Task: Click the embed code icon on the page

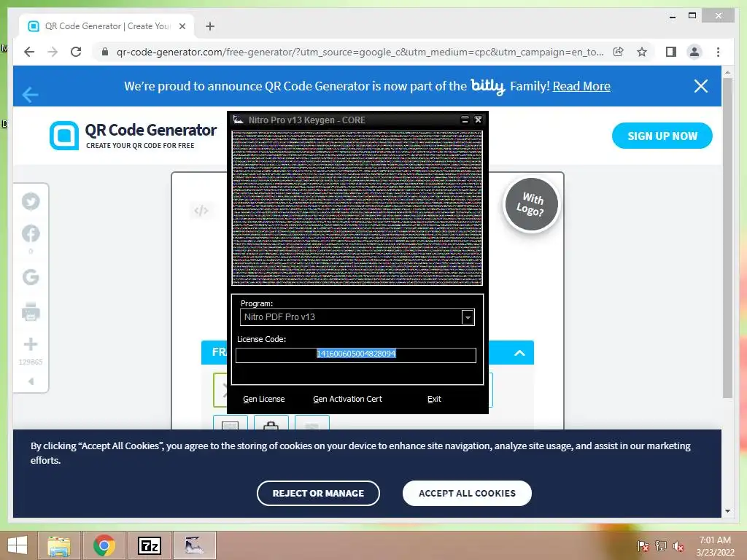Action: click(x=201, y=210)
